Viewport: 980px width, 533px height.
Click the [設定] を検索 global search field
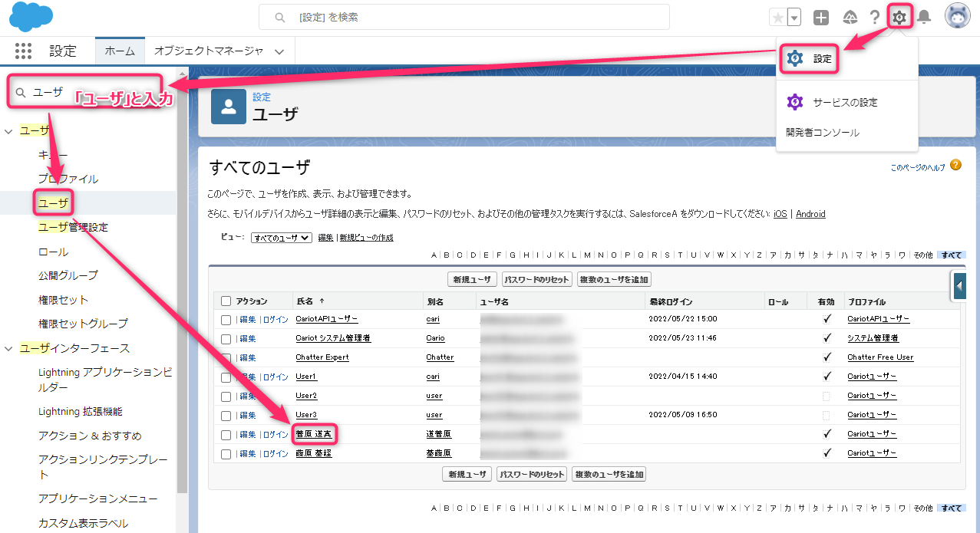tap(464, 17)
